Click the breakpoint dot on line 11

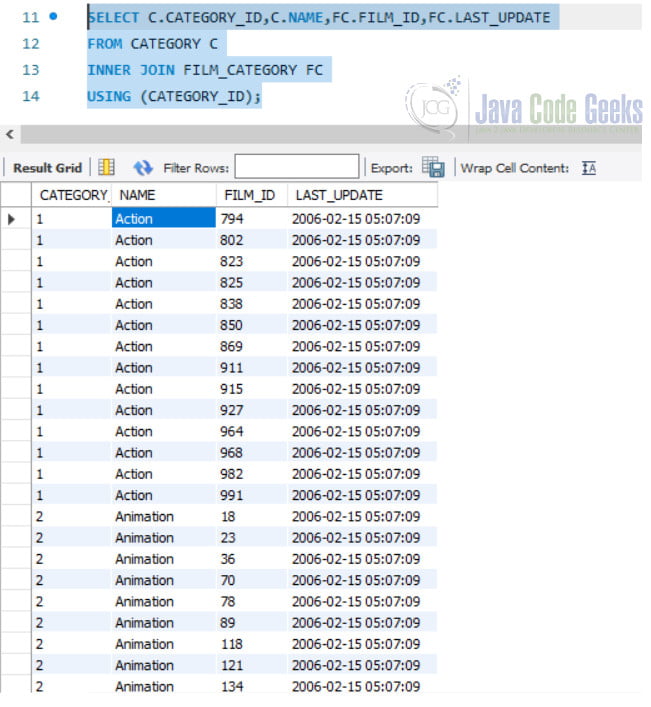click(x=53, y=16)
